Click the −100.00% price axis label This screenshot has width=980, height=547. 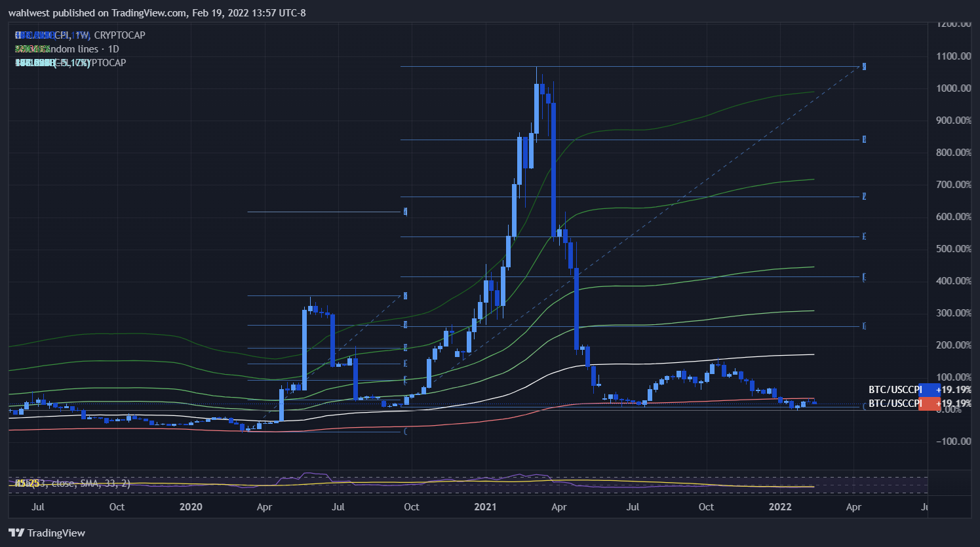[x=954, y=442]
